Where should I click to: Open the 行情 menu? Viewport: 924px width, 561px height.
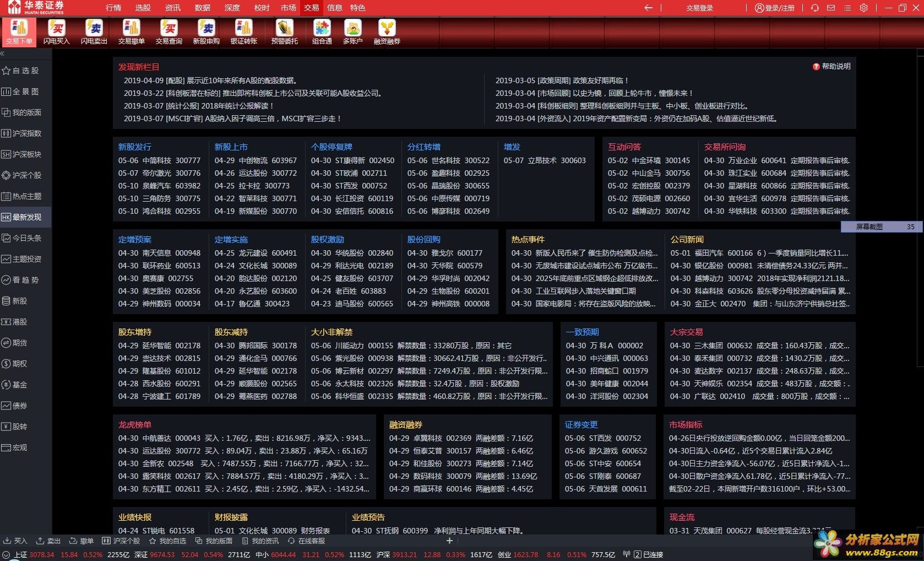coord(113,8)
